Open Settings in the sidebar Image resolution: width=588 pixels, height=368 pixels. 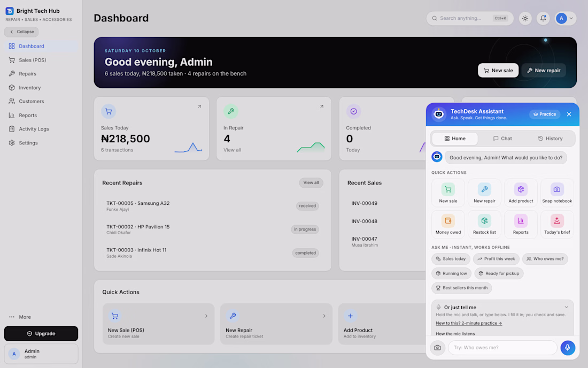(x=41, y=143)
